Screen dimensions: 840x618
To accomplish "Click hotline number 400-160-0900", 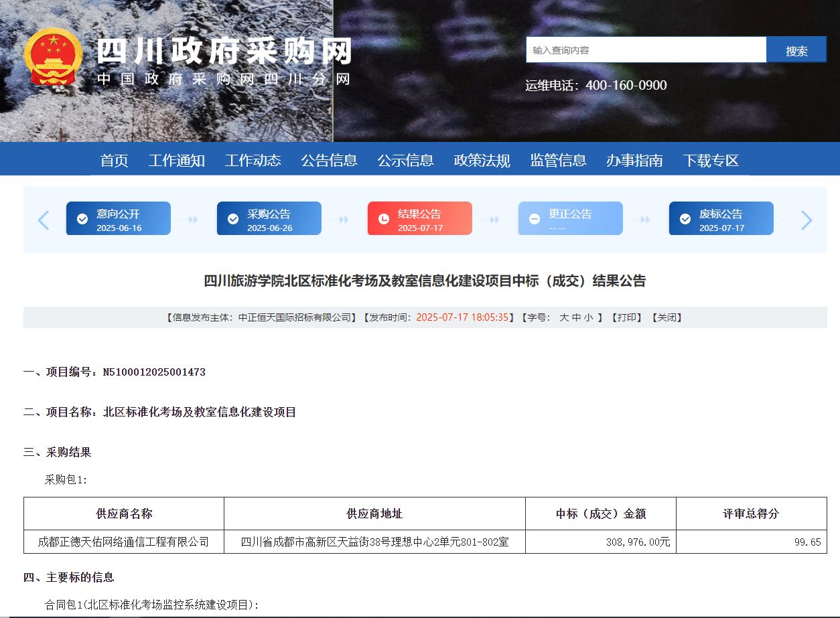I will click(626, 85).
